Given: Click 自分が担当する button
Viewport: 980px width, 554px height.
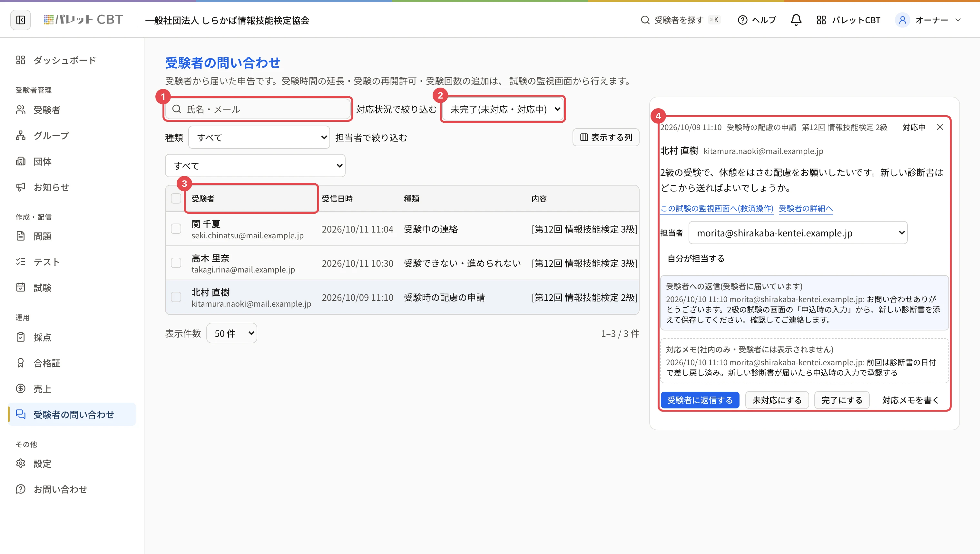Looking at the screenshot, I should pyautogui.click(x=696, y=258).
